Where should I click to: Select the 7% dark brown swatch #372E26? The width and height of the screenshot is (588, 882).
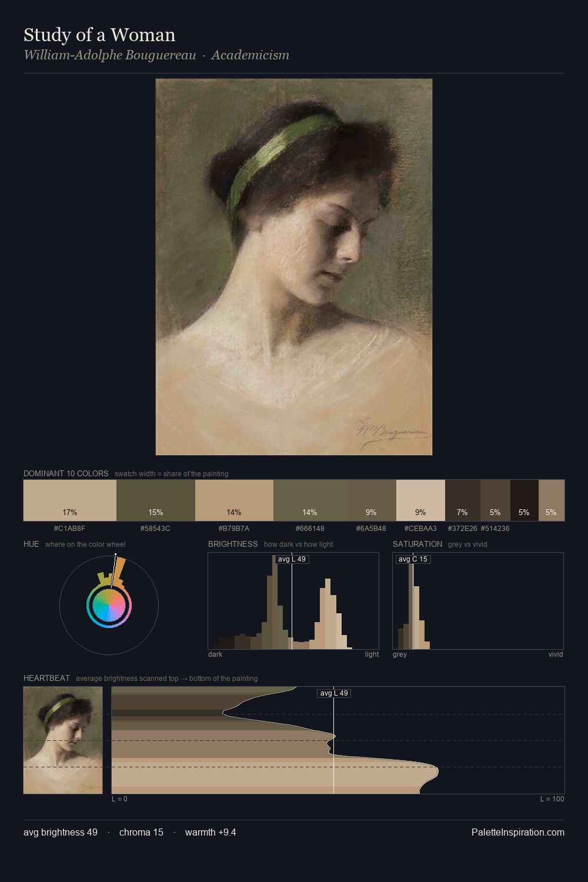(x=463, y=500)
